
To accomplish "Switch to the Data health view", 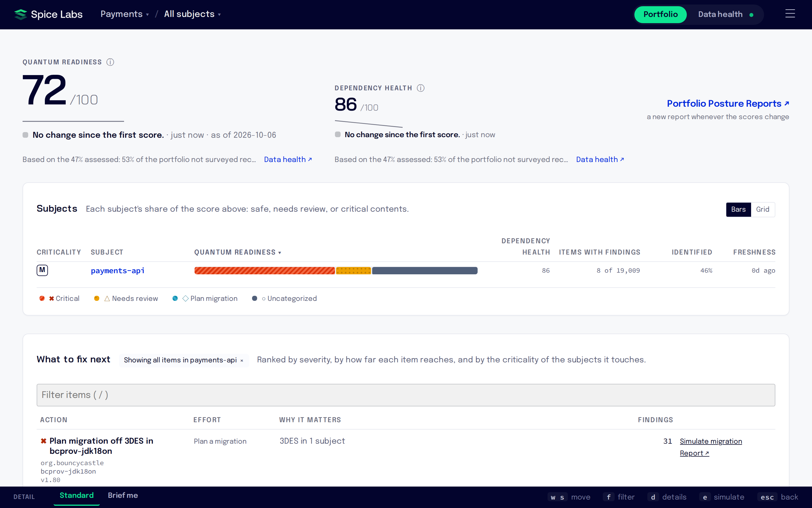I will pos(726,14).
